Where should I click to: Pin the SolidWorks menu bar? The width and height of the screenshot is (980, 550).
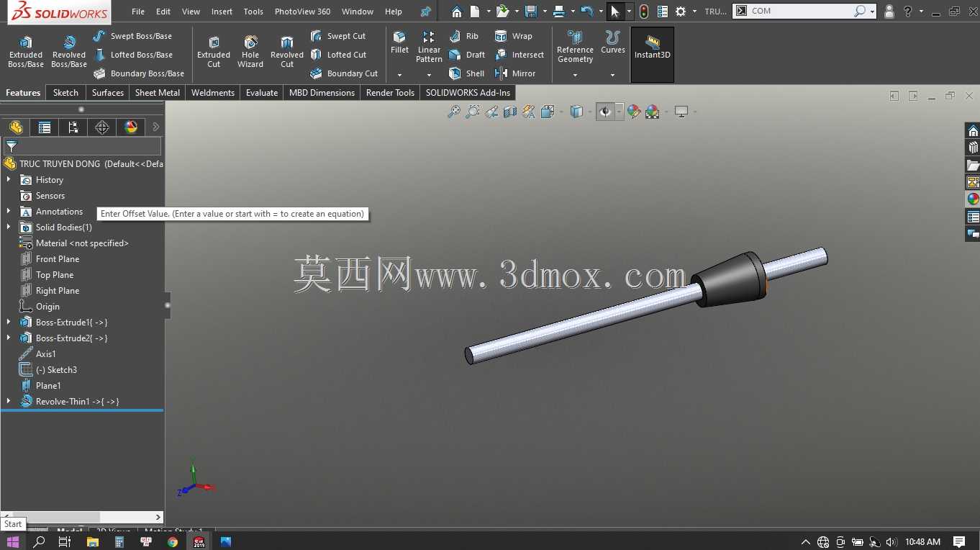tap(426, 12)
